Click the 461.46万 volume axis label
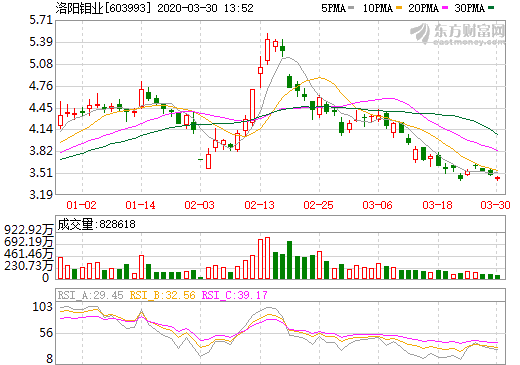Screen dimensions: 520x365 click(x=29, y=254)
